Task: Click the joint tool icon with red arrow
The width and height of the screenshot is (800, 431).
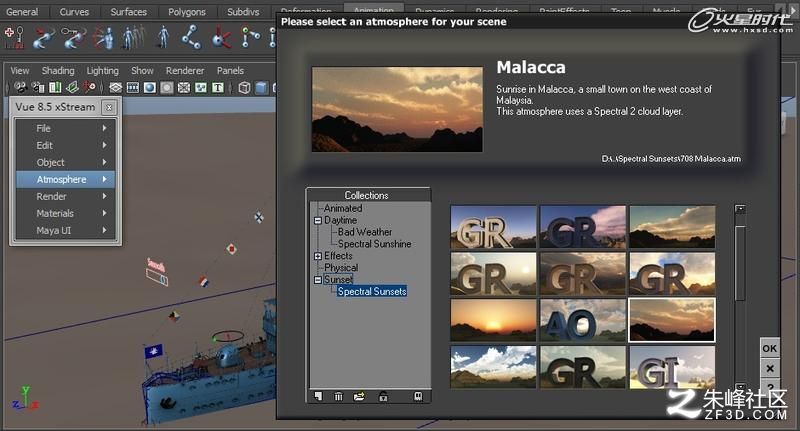Action: click(x=44, y=39)
